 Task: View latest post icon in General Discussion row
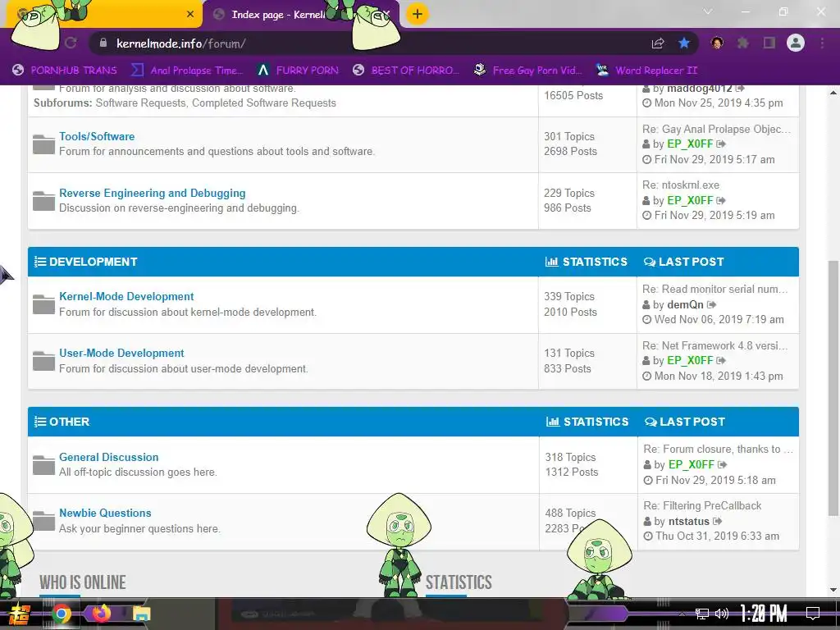(722, 464)
